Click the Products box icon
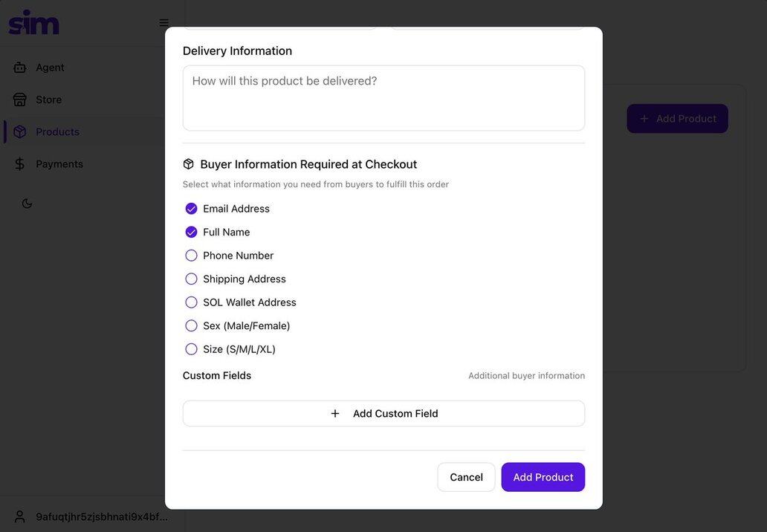 [20, 132]
